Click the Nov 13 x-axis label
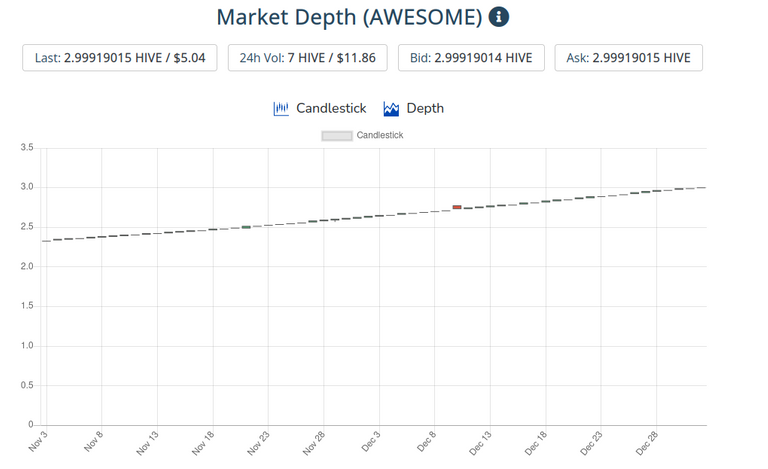Viewport: 768px width, 469px height. tap(147, 443)
